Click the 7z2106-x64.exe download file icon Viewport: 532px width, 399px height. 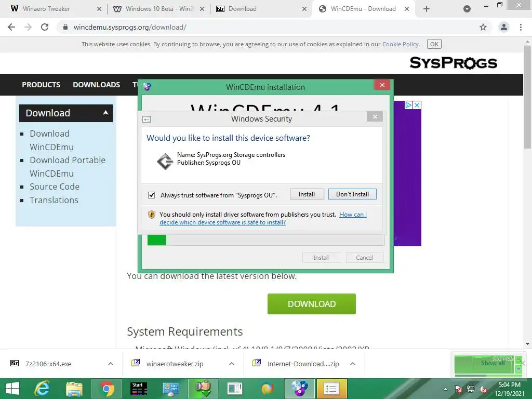tap(15, 363)
